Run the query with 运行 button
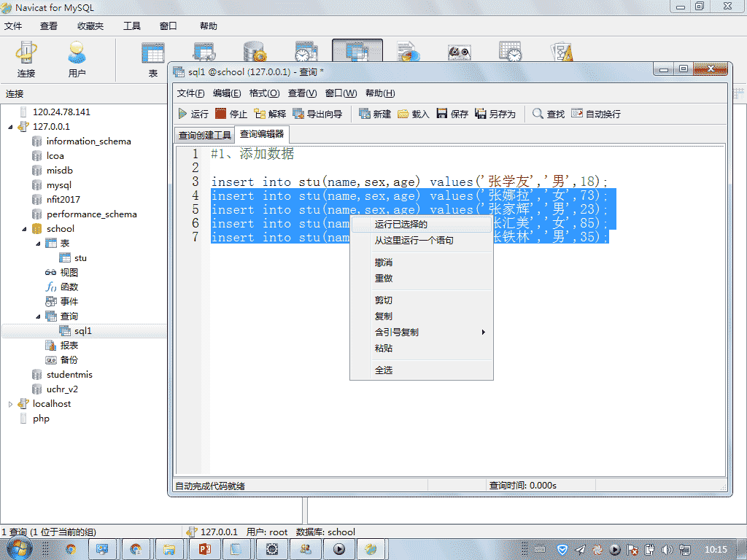Viewport: 747px width, 560px height. coord(193,114)
